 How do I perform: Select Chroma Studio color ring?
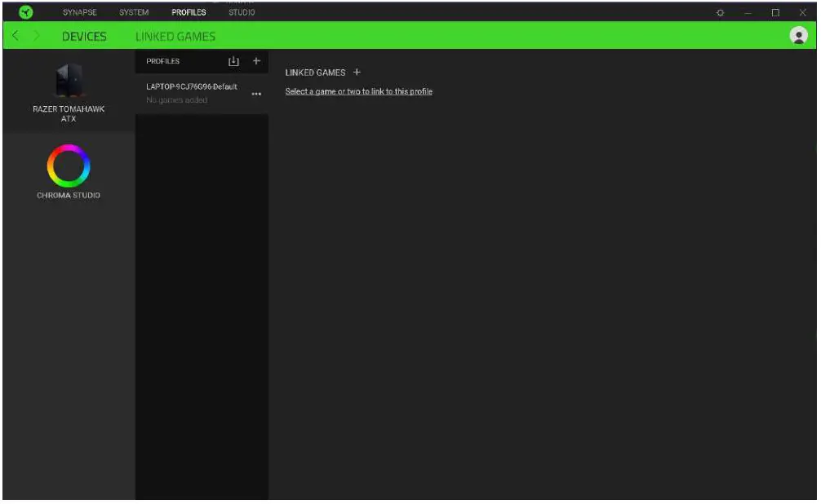[x=69, y=166]
